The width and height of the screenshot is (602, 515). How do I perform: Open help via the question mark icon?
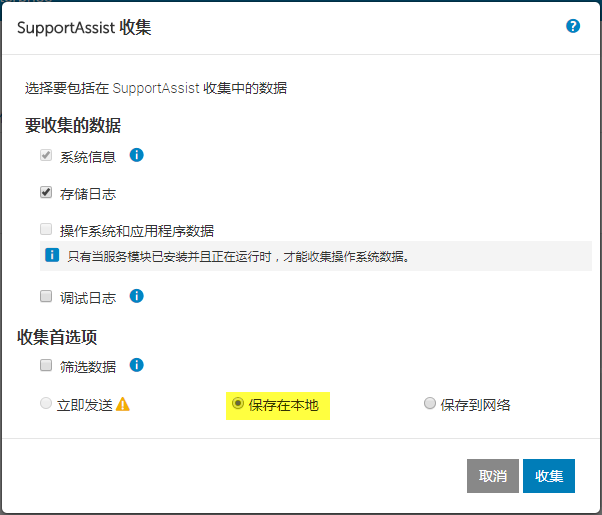click(573, 26)
